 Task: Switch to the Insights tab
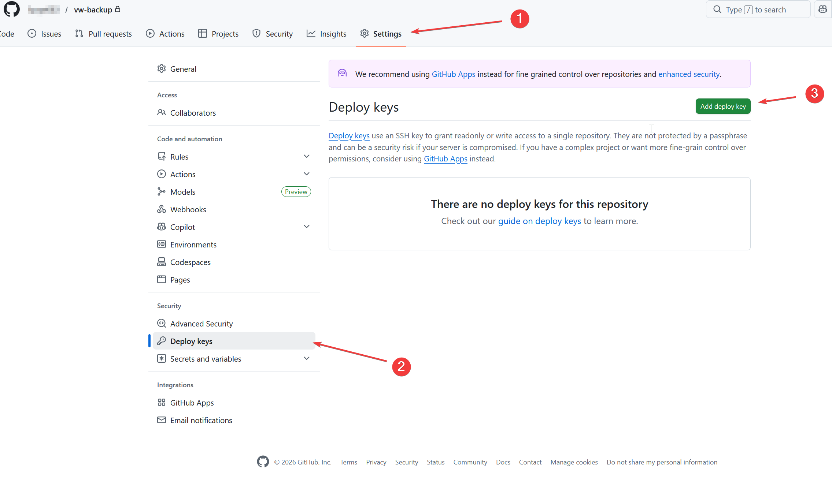tap(326, 34)
